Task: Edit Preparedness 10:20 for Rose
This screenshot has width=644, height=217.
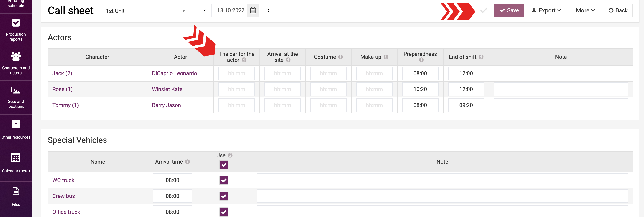Action: click(x=420, y=89)
